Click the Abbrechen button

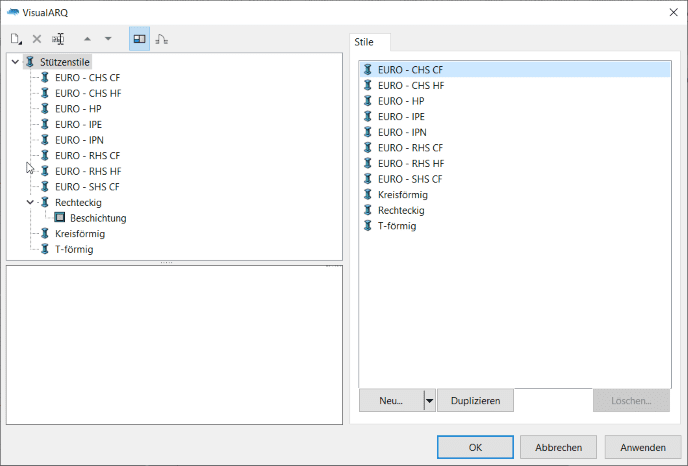tap(558, 447)
